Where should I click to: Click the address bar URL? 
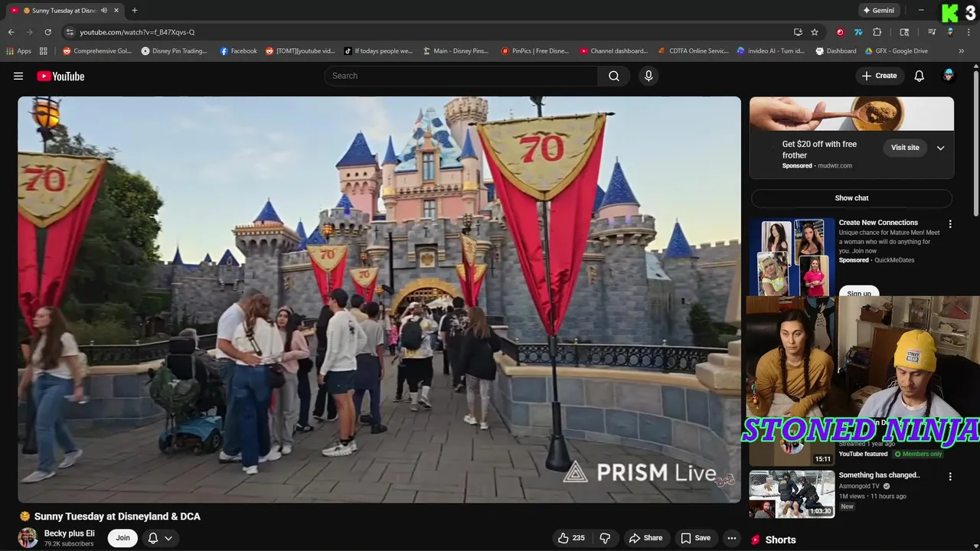[x=137, y=32]
